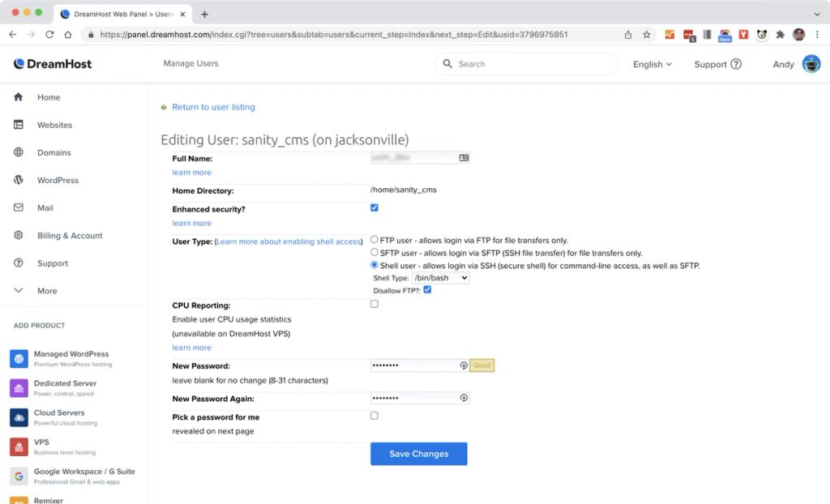
Task: Open Websites in the sidebar
Action: (x=54, y=125)
